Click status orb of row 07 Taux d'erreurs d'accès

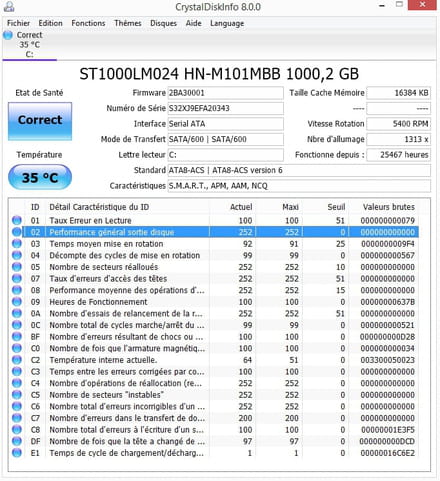[x=17, y=278]
